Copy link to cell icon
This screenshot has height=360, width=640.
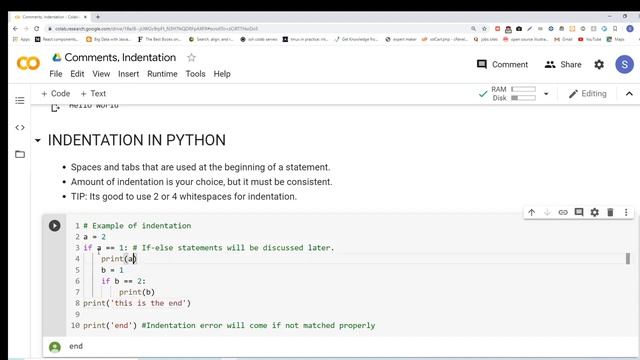[x=563, y=212]
